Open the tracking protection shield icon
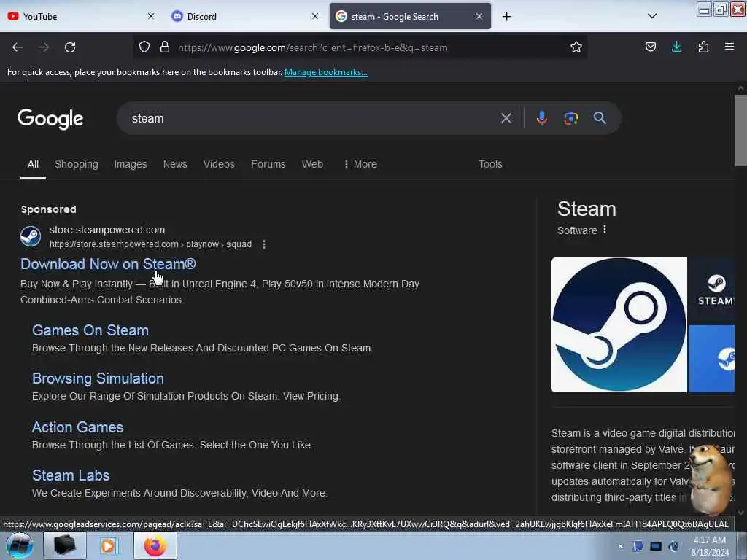Viewport: 747px width, 560px height. click(144, 47)
